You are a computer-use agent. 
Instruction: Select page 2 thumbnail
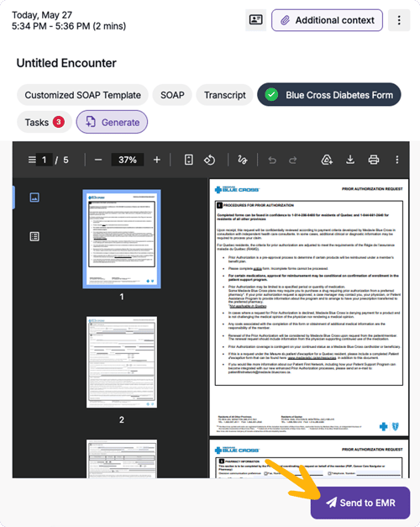[x=122, y=362]
